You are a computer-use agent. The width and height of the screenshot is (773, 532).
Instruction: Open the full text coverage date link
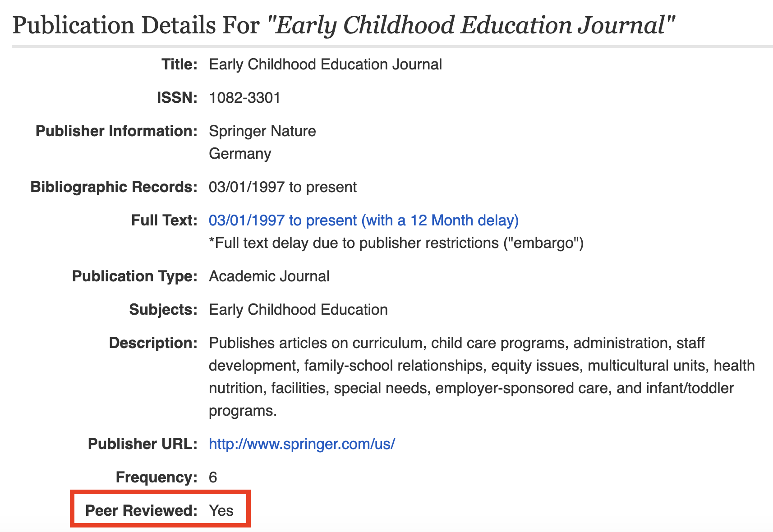(363, 220)
